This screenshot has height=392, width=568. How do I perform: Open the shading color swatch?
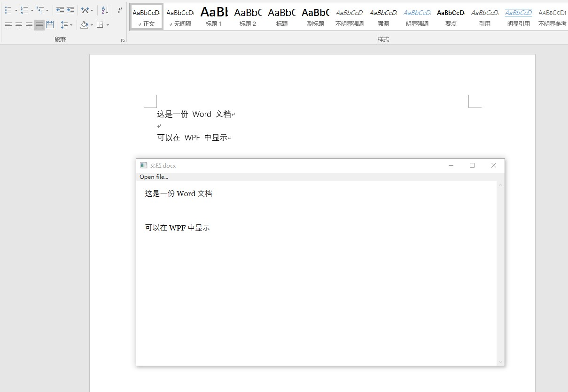click(x=84, y=25)
